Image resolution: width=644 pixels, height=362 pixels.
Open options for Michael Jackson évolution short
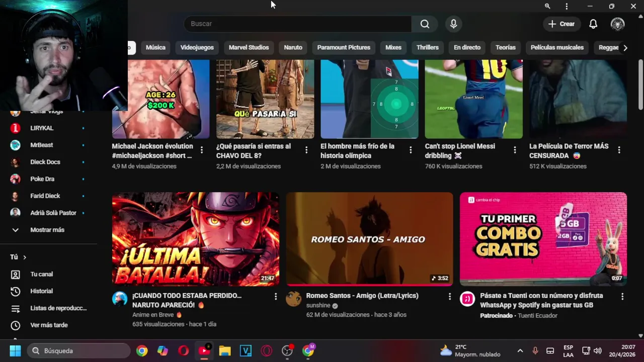202,150
